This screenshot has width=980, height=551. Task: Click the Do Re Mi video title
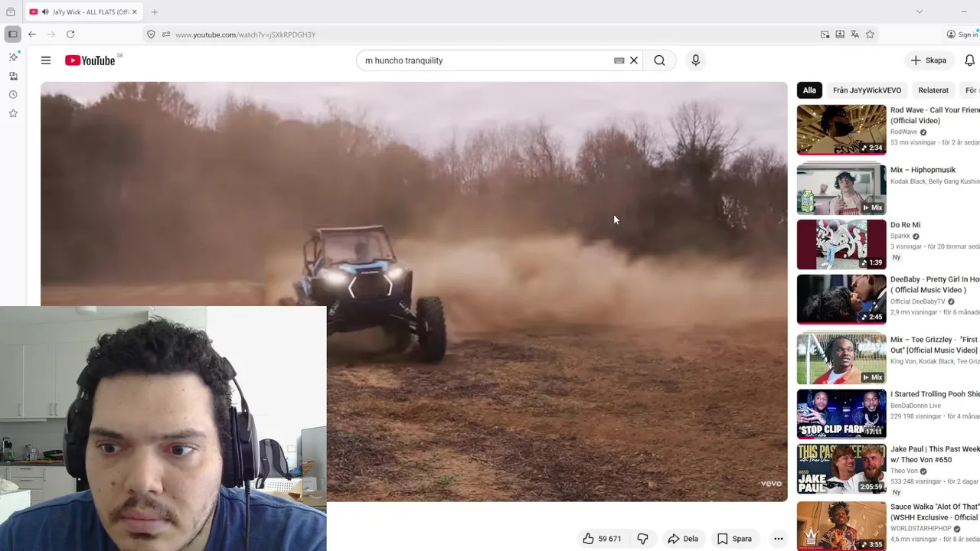[905, 225]
